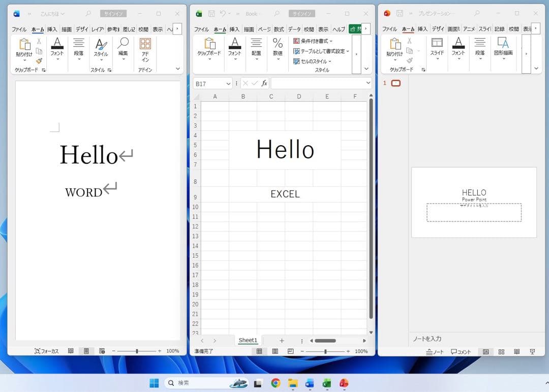Open the Insert tab in Word
Screen dimensions: 549x392
coord(52,29)
